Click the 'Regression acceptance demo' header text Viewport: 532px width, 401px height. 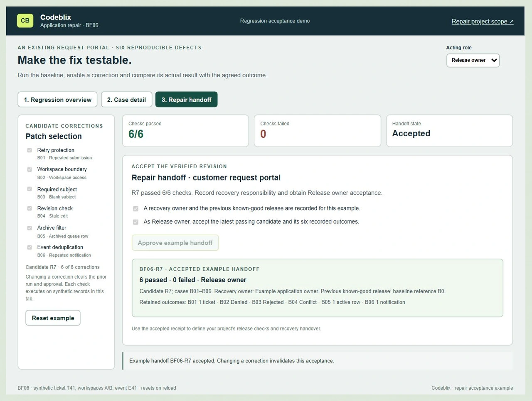pos(275,21)
